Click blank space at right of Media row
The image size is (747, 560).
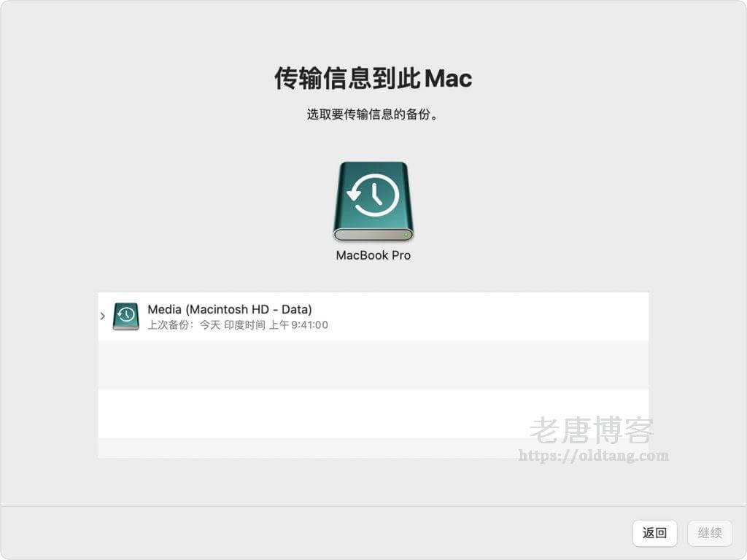(x=511, y=316)
